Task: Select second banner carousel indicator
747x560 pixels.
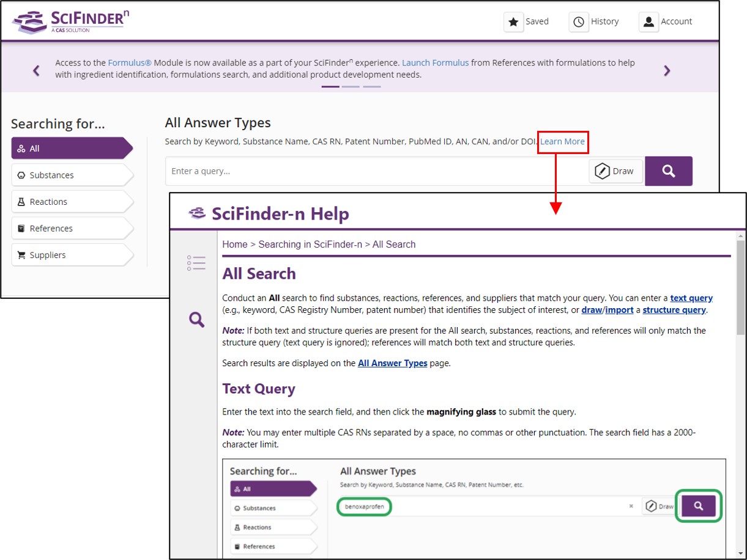Action: [351, 87]
